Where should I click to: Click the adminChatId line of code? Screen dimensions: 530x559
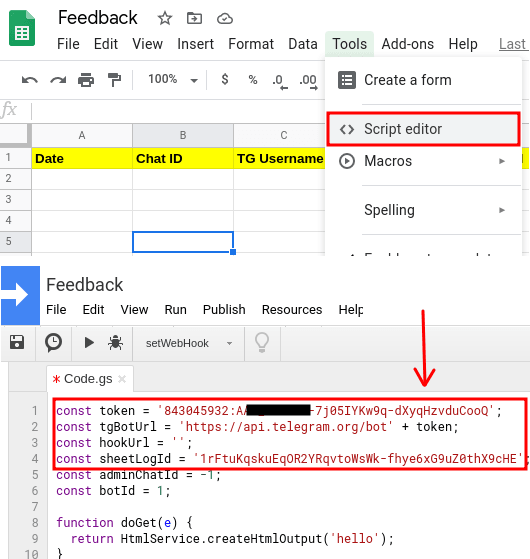(x=138, y=475)
